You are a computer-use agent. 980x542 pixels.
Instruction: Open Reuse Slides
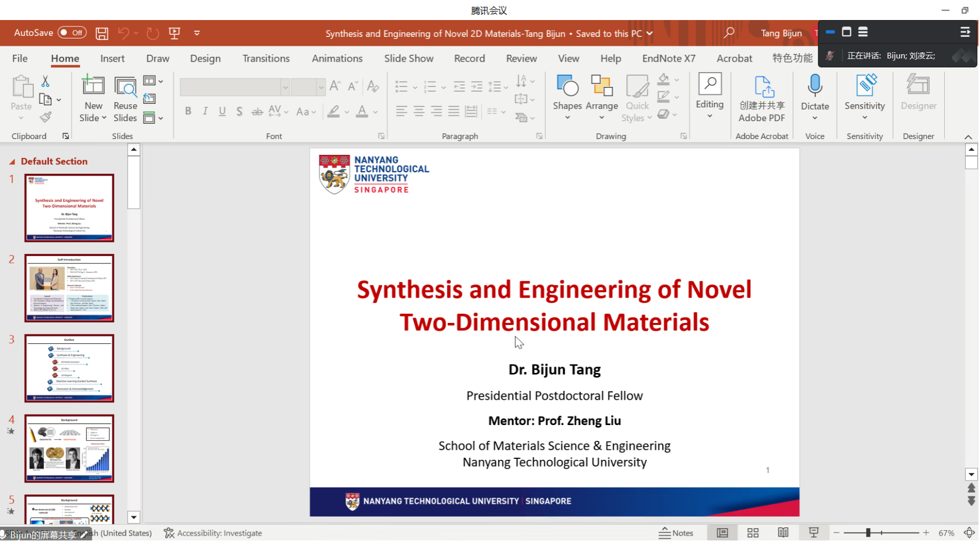point(125,98)
